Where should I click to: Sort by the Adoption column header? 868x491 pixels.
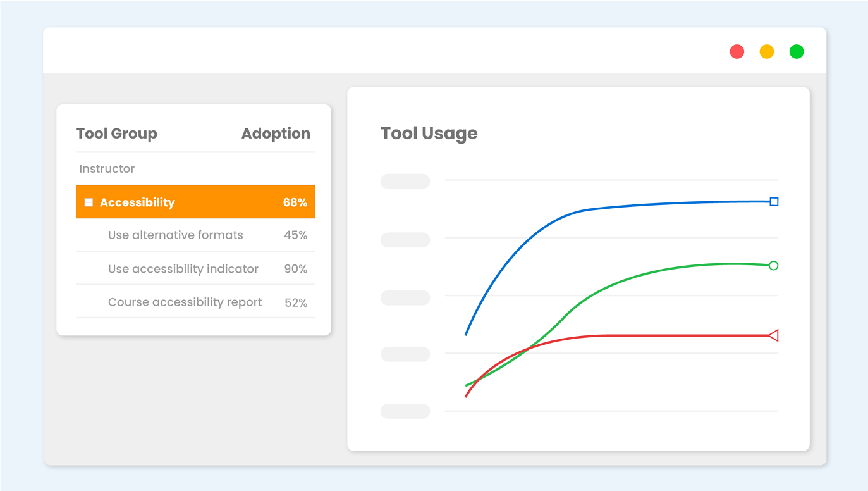(276, 134)
